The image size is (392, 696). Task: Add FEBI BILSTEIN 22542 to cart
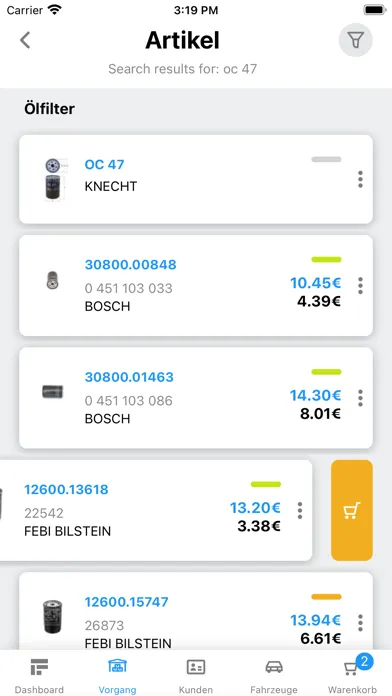pos(352,510)
